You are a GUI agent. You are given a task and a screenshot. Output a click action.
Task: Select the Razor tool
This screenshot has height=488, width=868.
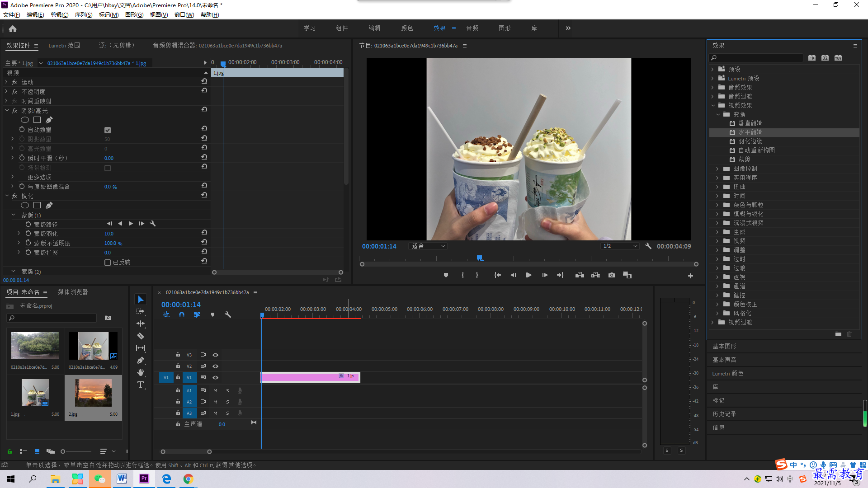(x=141, y=336)
